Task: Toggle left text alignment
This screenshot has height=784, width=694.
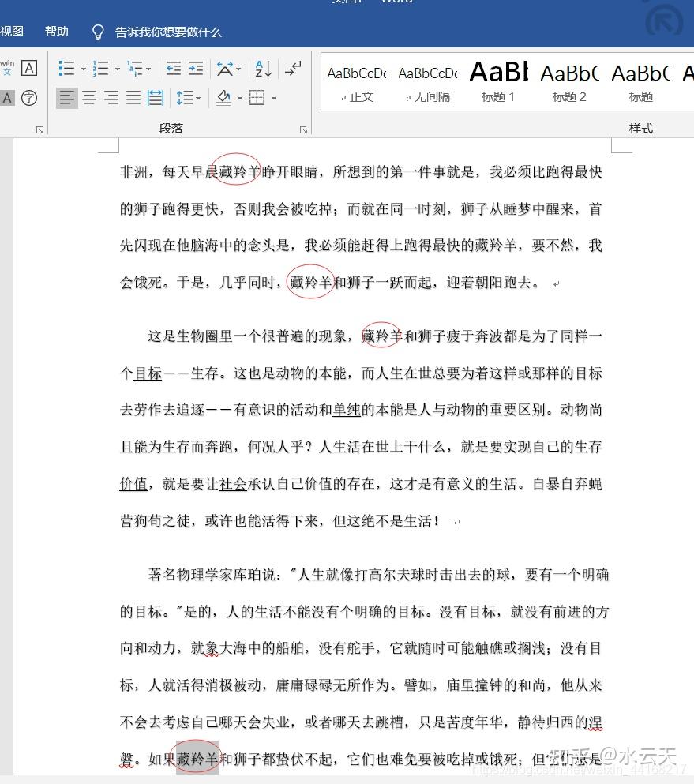Action: click(66, 97)
